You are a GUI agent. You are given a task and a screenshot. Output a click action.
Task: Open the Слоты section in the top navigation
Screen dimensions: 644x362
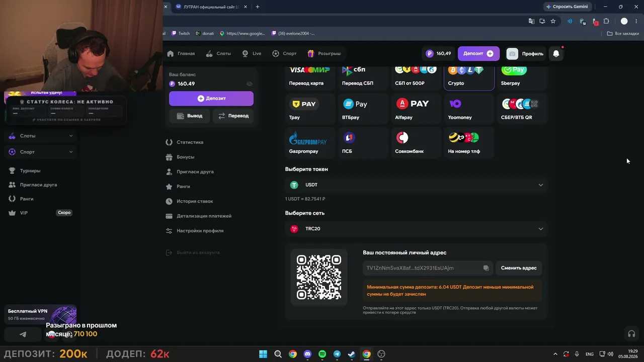tap(218, 53)
